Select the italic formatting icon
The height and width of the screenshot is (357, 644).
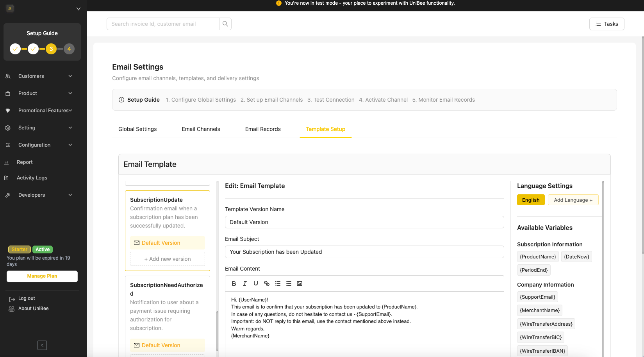coord(245,283)
